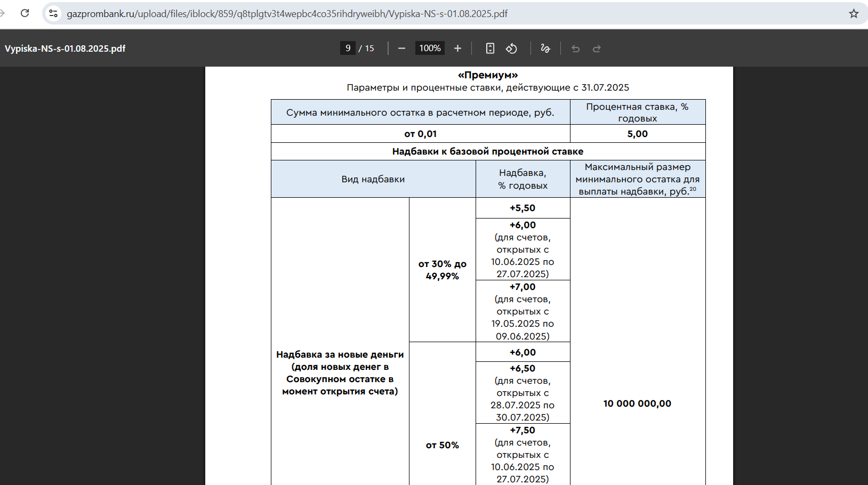Click the fit to page icon
Screen dimensions: 868x485
coord(490,48)
